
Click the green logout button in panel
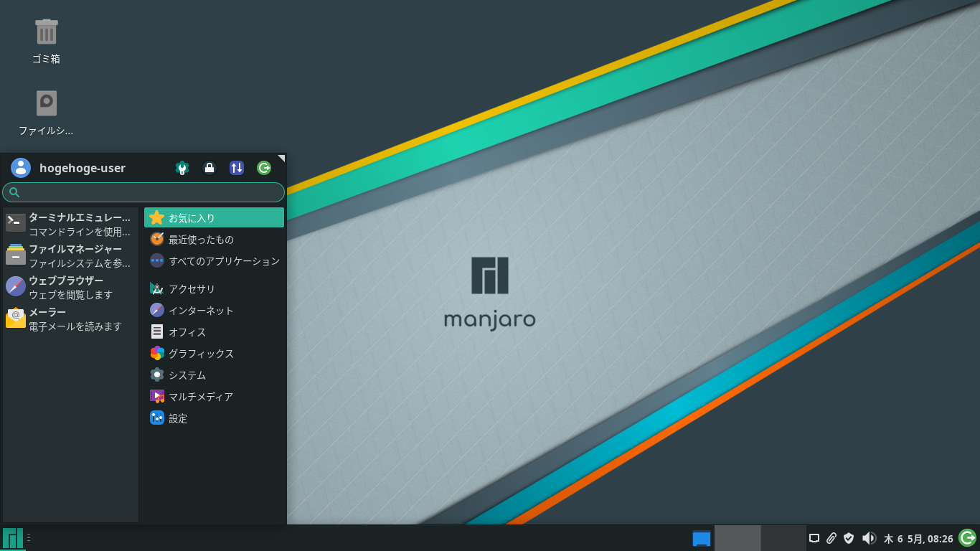coord(968,537)
